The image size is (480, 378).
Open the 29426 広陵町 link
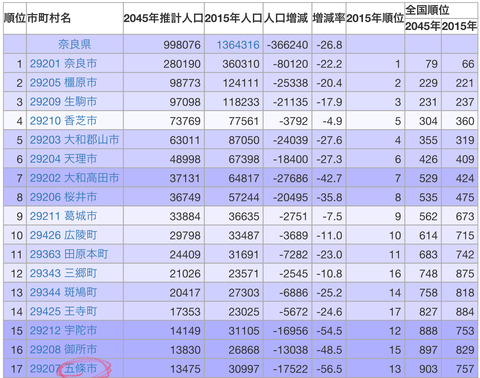click(63, 235)
